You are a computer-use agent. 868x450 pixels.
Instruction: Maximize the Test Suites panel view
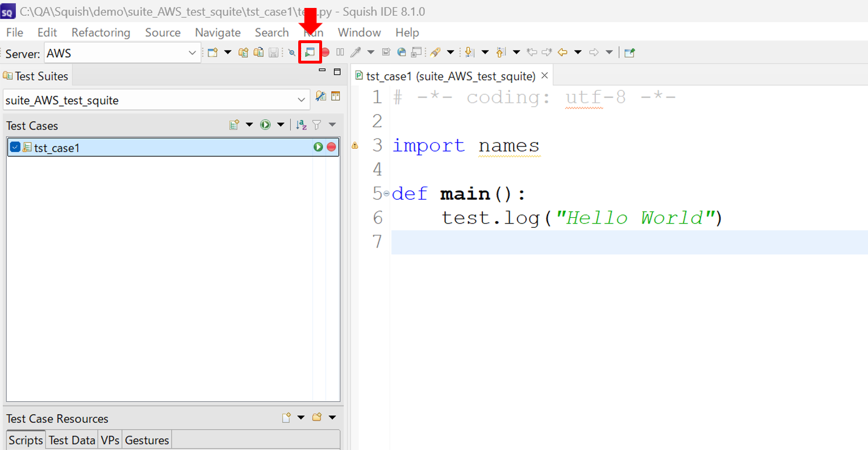(x=337, y=72)
